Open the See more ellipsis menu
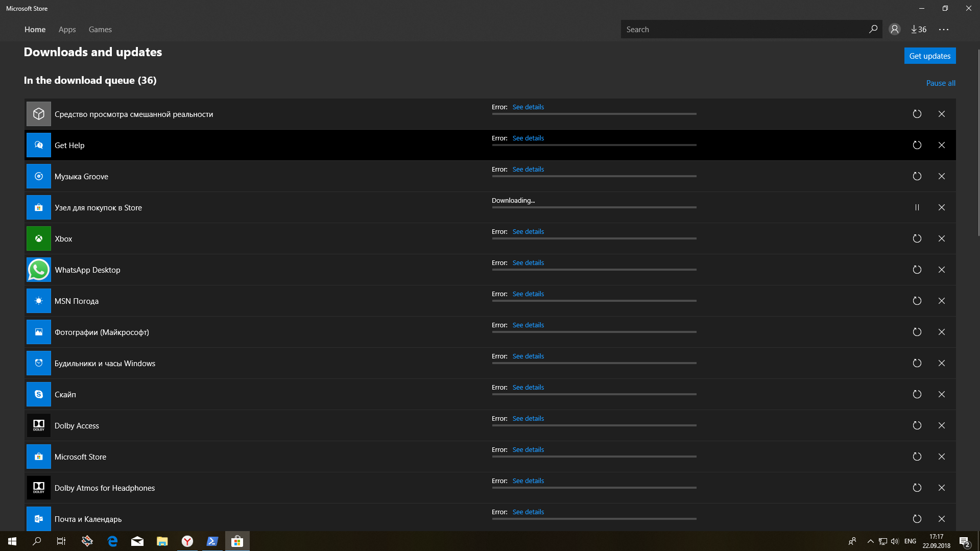The height and width of the screenshot is (551, 980). (943, 30)
